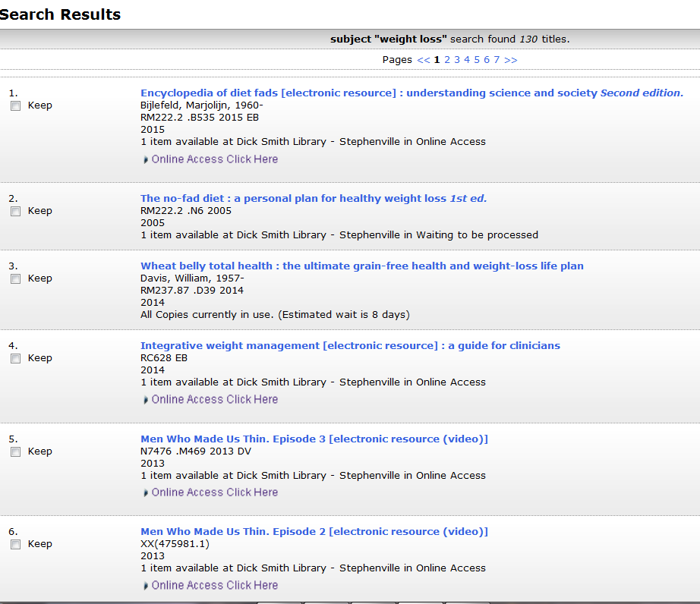700x604 pixels.
Task: Click Online Access link under Integrative weight management
Action: point(215,399)
